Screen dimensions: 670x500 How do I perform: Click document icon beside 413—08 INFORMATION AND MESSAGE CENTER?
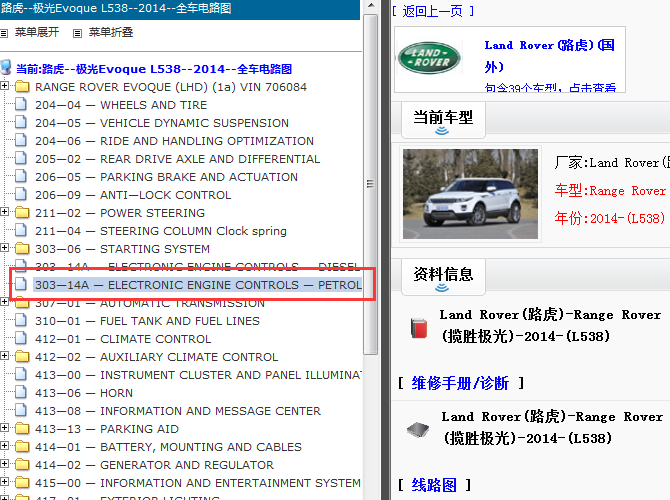click(21, 410)
